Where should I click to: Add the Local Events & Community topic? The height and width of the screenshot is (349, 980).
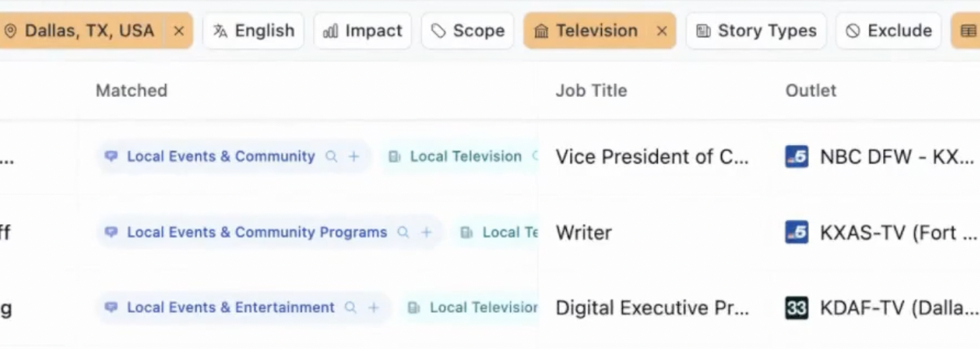354,157
